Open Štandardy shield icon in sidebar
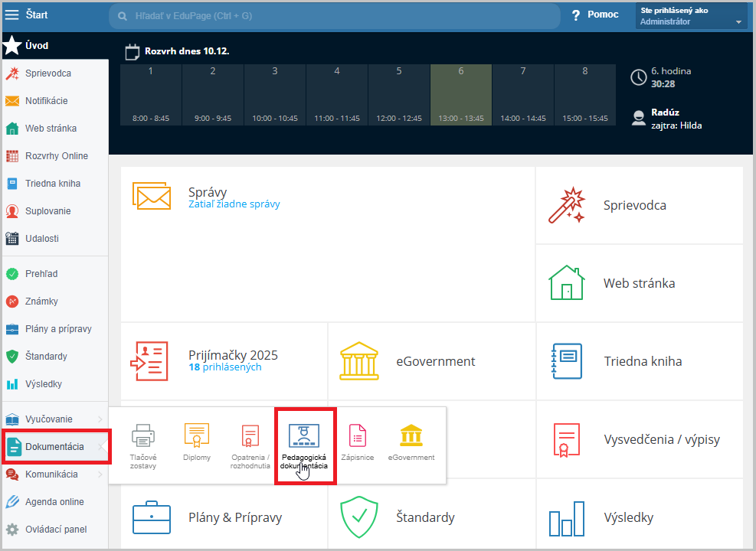Viewport: 756px width, 551px height. pyautogui.click(x=12, y=357)
